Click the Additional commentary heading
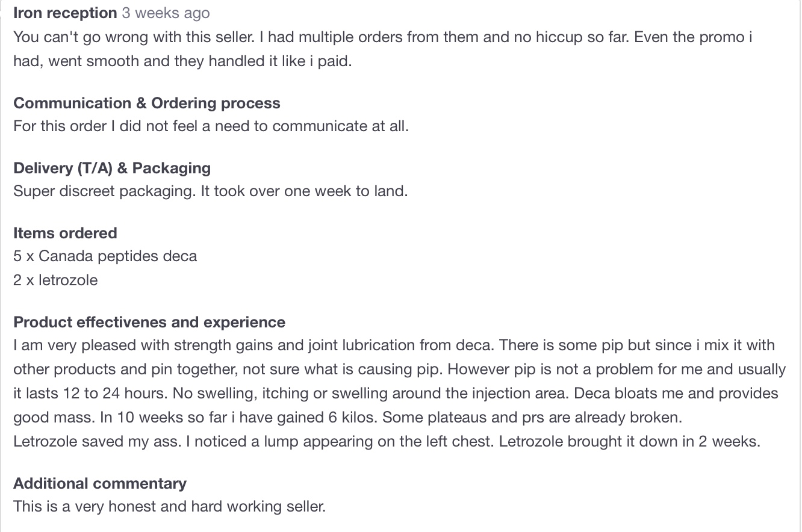The height and width of the screenshot is (532, 802). point(100,483)
